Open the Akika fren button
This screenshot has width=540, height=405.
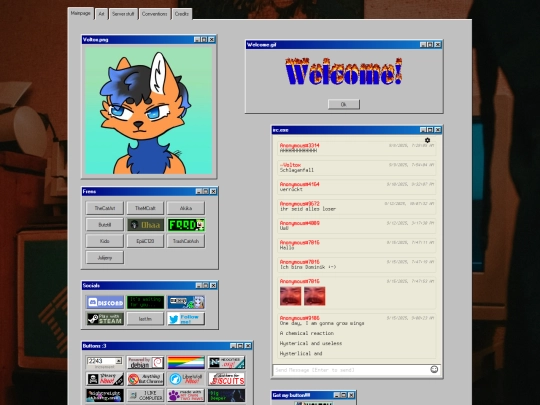[x=186, y=208]
